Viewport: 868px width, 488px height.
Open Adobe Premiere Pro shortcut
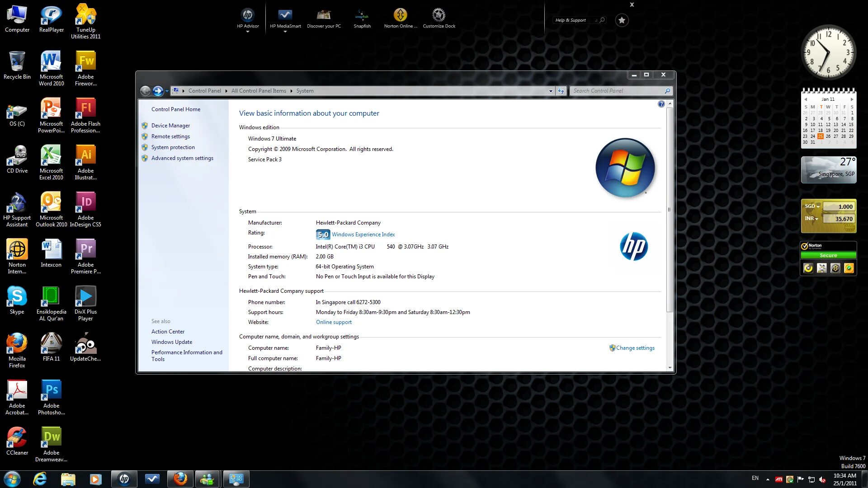pos(85,256)
